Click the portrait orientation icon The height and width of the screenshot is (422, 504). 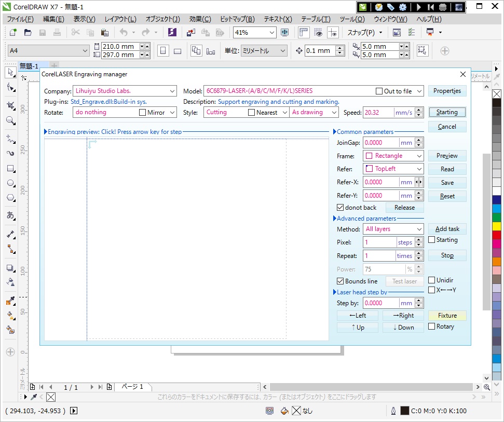[163, 51]
